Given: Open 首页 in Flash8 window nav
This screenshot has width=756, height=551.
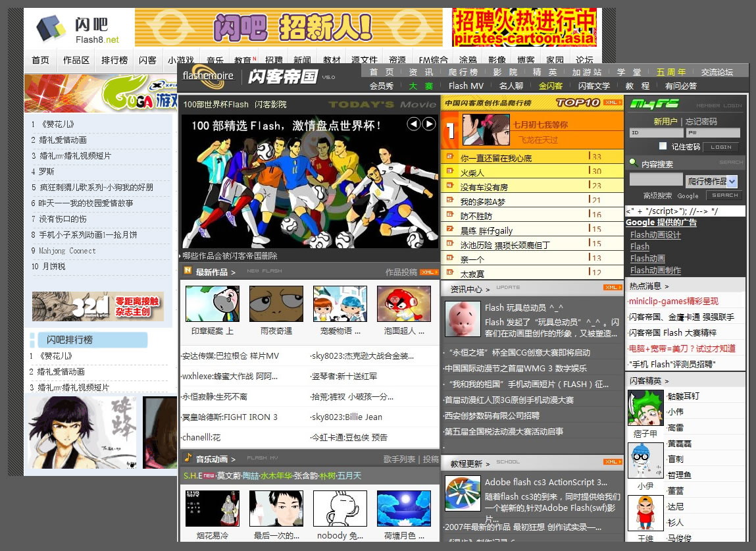Looking at the screenshot, I should 41,61.
